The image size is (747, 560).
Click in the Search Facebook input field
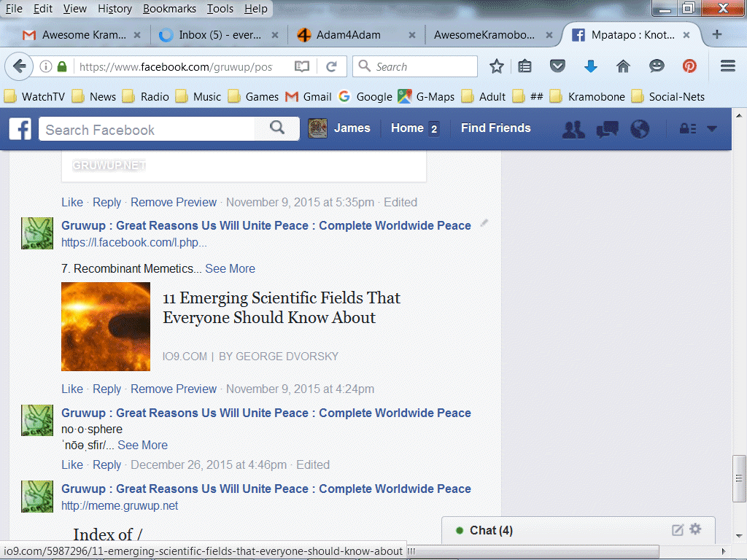(147, 129)
